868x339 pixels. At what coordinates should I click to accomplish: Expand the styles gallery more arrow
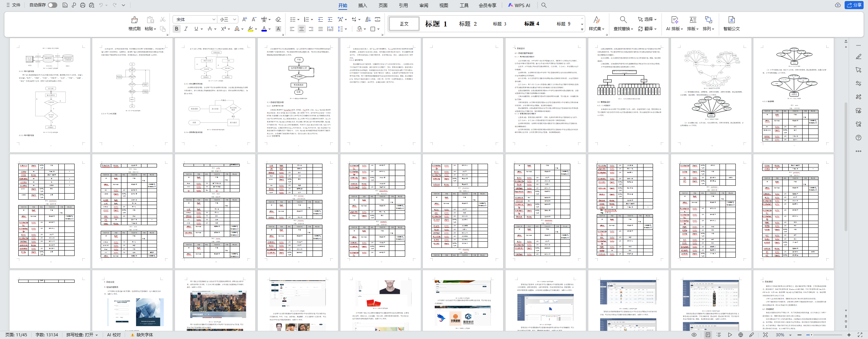tap(582, 29)
